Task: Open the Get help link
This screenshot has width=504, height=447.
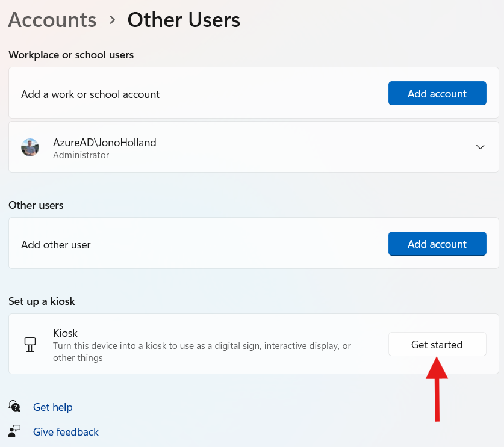Action: pyautogui.click(x=53, y=407)
